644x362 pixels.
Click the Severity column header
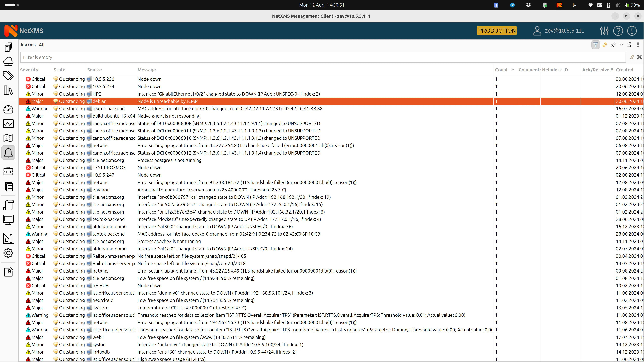(x=29, y=70)
